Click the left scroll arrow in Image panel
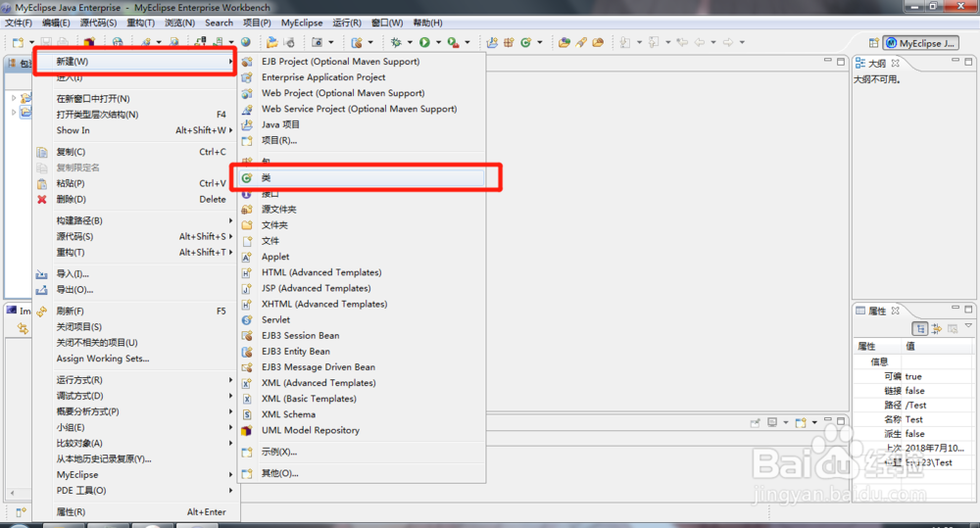The width and height of the screenshot is (980, 528). point(12,493)
